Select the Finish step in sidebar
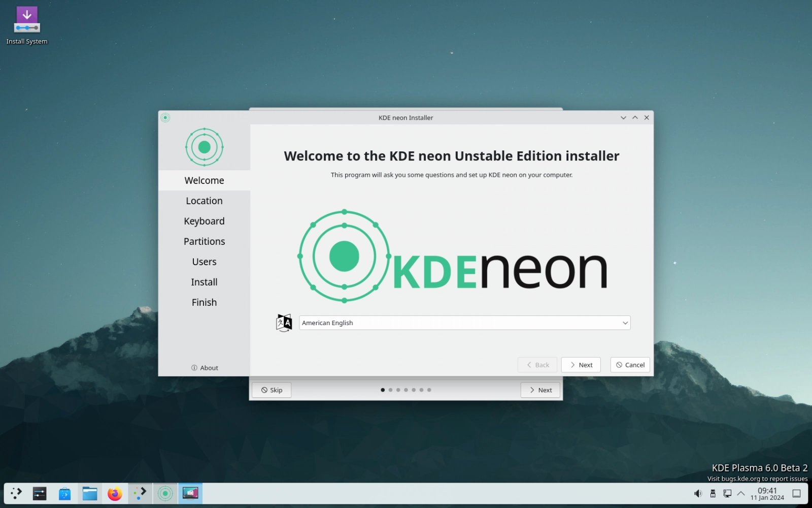Image resolution: width=812 pixels, height=508 pixels. 204,302
